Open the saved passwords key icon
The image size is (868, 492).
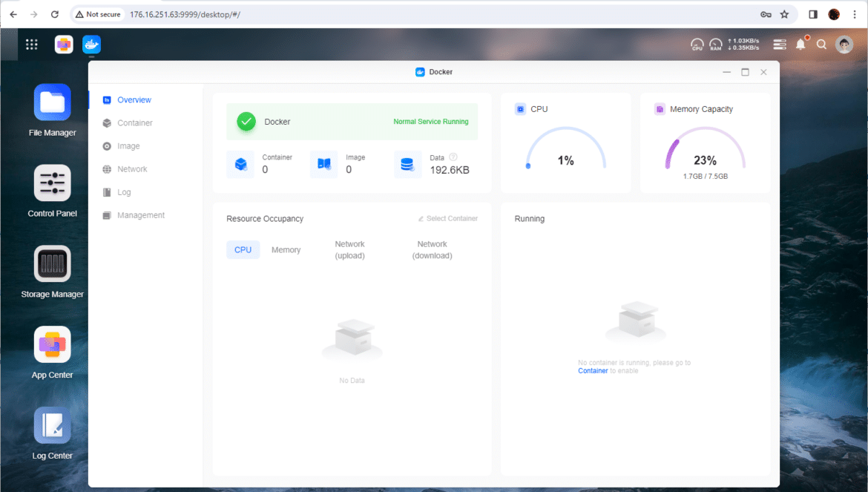(766, 14)
